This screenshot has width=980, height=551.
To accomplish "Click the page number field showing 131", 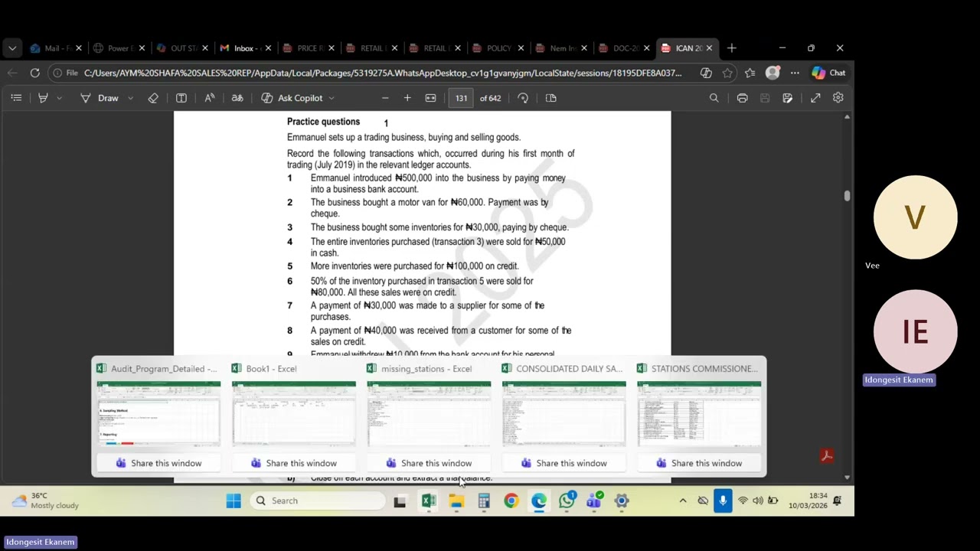I will [x=462, y=98].
